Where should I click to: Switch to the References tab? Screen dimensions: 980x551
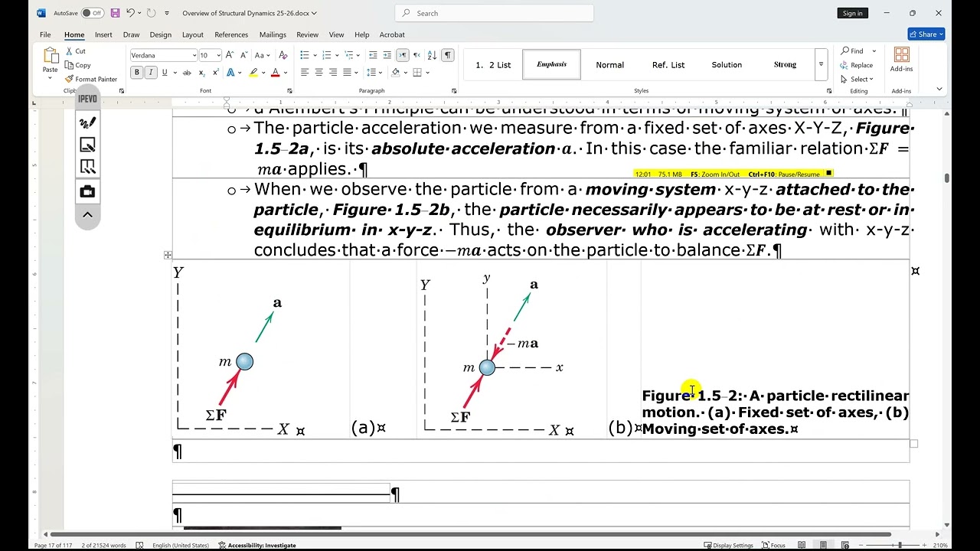point(231,34)
